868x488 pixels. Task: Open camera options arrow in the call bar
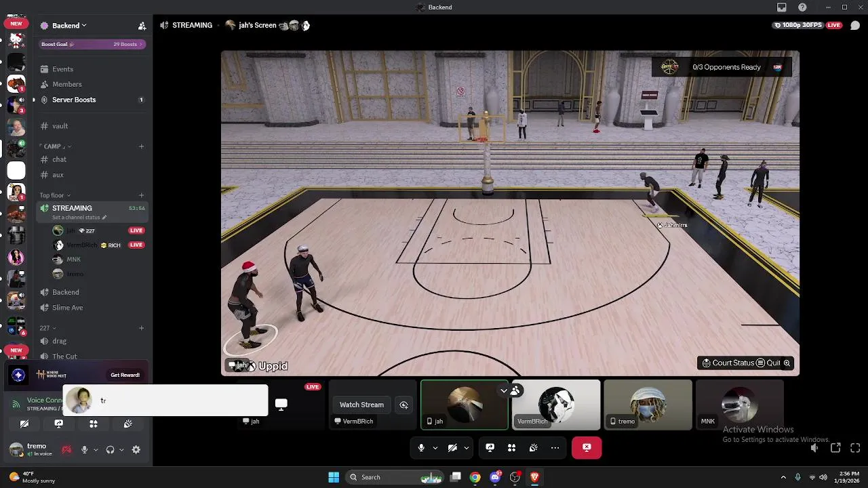466,447
